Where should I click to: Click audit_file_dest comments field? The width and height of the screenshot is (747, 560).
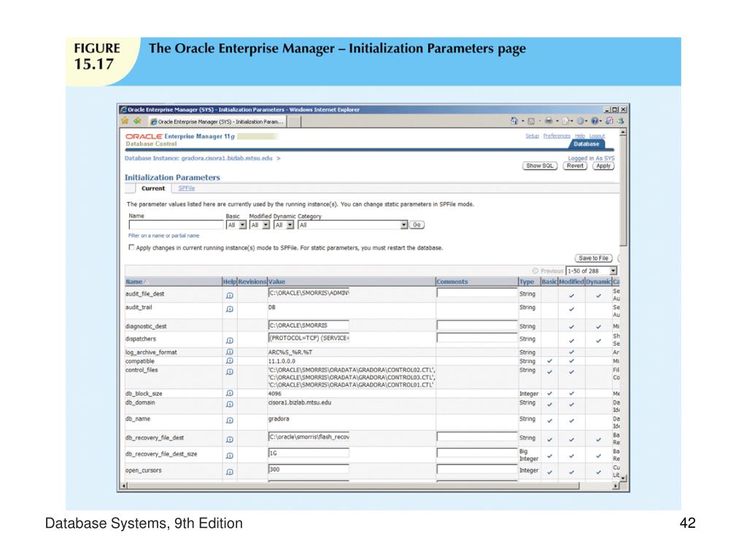[477, 293]
